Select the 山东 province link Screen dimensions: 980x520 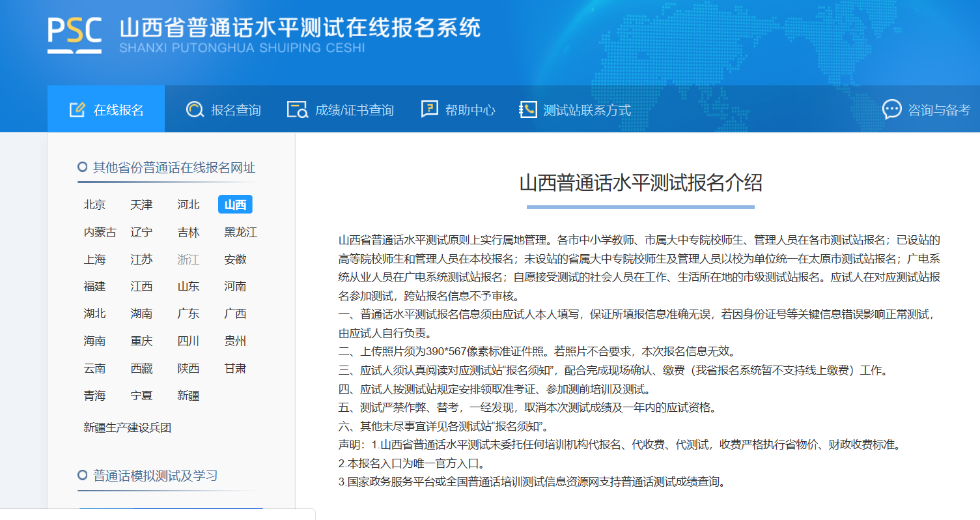pyautogui.click(x=188, y=286)
